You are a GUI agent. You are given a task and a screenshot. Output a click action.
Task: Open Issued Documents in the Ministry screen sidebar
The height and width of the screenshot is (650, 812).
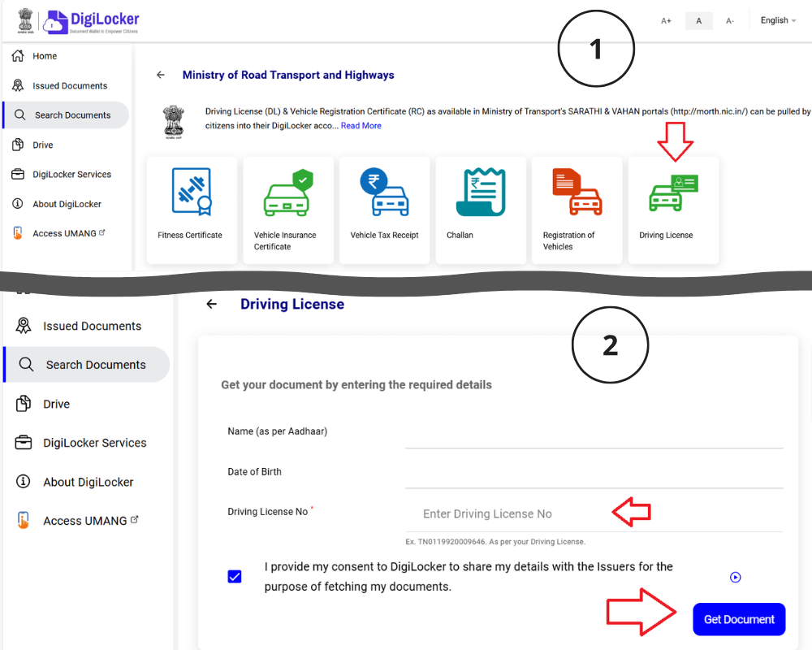59,85
